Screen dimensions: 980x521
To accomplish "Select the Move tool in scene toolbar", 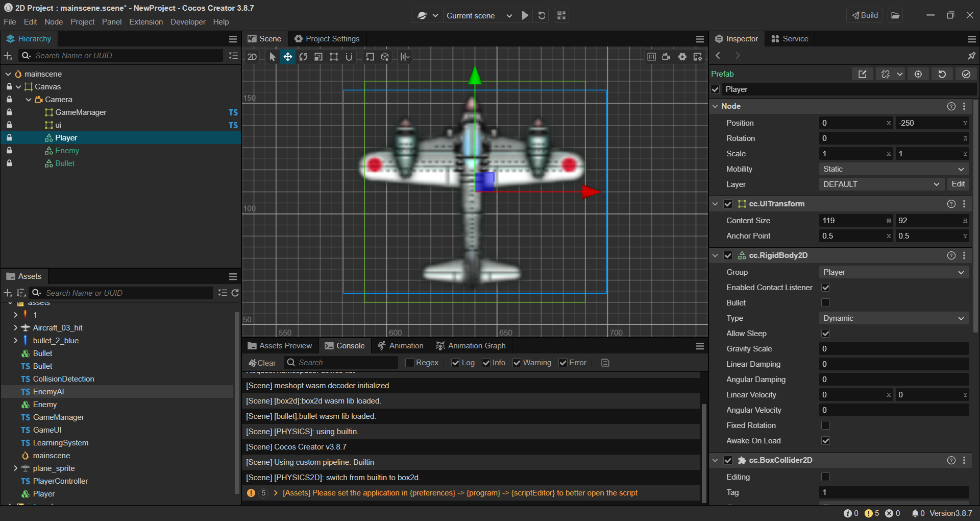I will coord(288,57).
